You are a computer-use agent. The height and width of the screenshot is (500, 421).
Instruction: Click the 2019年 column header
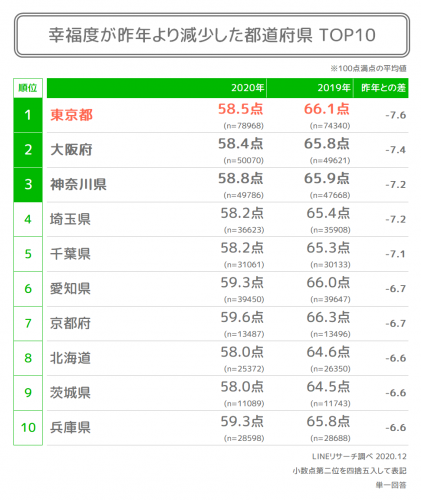click(334, 88)
